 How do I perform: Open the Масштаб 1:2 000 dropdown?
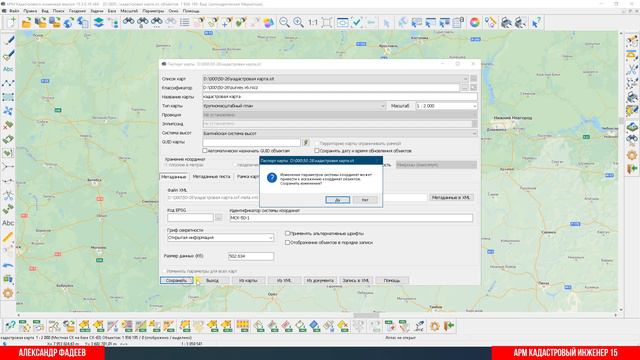point(474,106)
